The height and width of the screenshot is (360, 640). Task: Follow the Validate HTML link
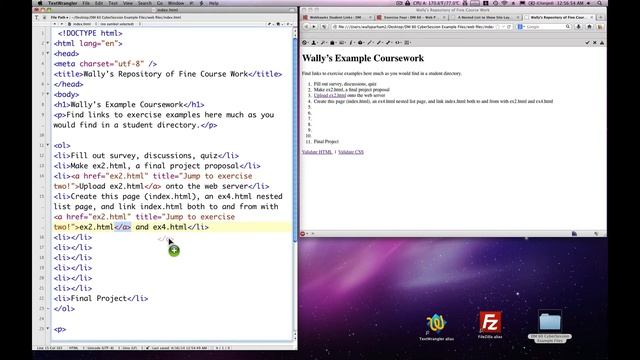click(317, 152)
